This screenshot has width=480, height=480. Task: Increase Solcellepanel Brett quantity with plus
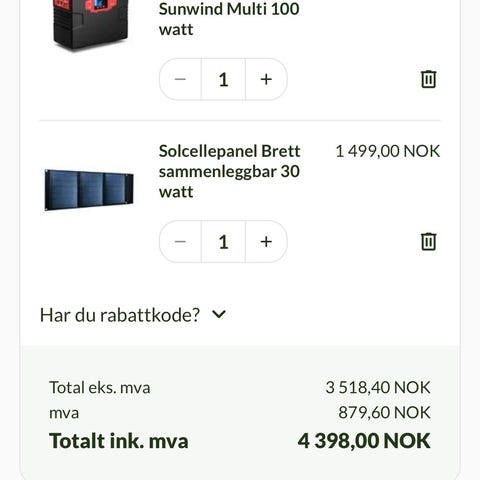coord(266,241)
